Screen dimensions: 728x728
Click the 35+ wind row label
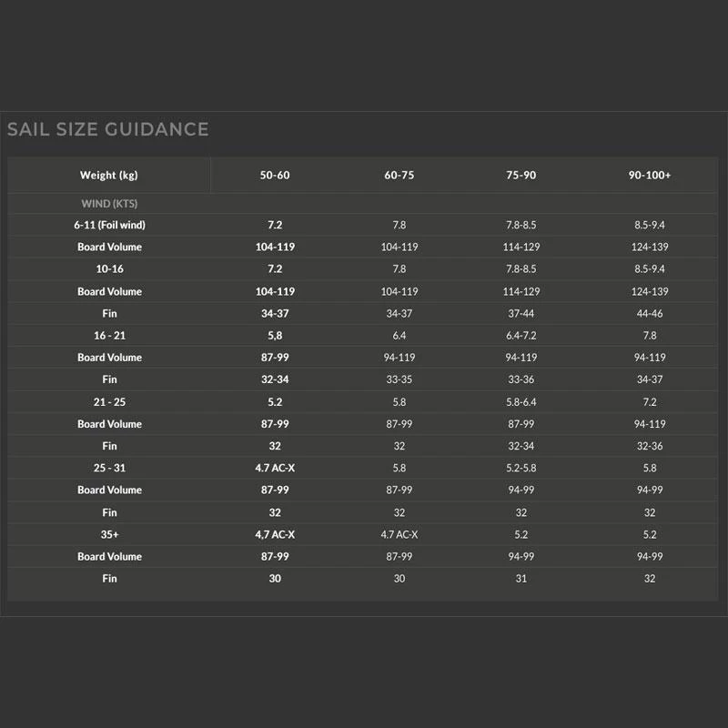point(109,535)
